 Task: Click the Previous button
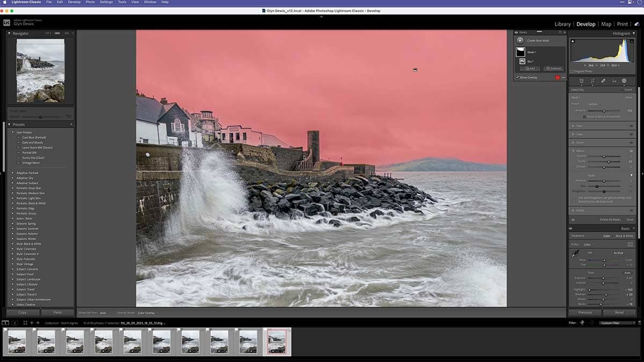pos(585,312)
